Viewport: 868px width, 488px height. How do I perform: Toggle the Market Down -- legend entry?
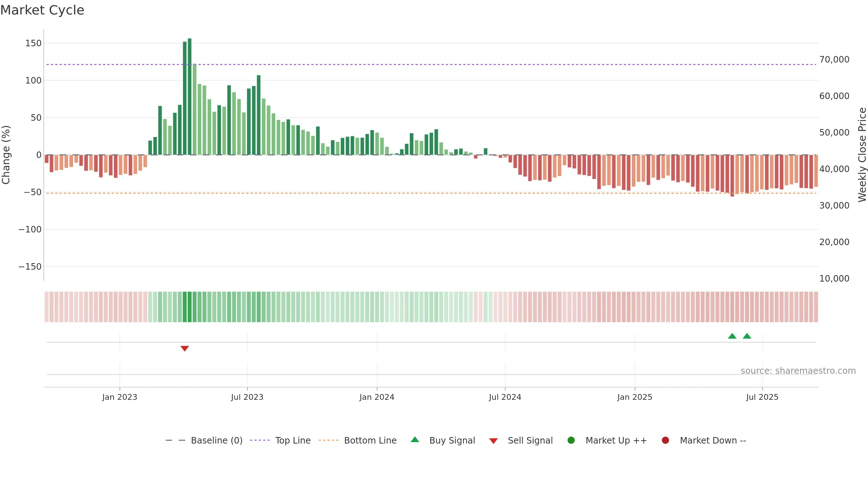tap(704, 440)
